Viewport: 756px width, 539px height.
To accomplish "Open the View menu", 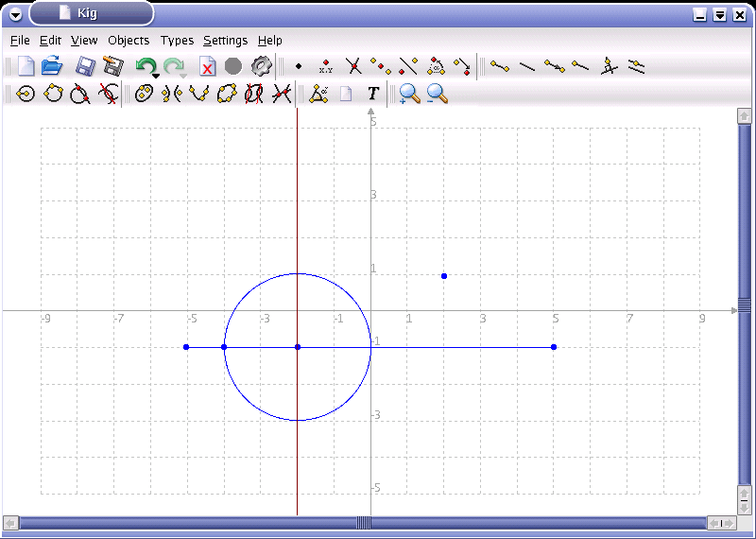I will click(84, 41).
